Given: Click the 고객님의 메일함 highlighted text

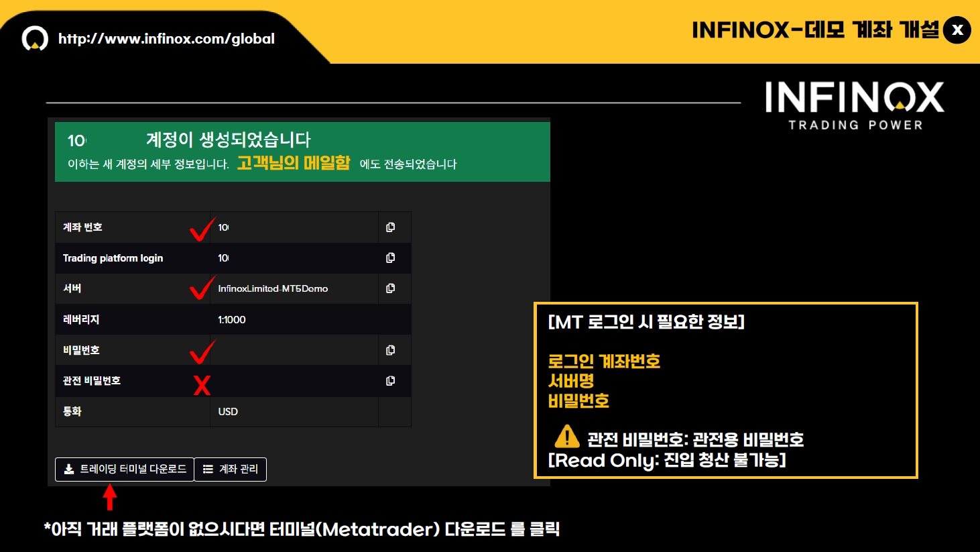Looking at the screenshot, I should pos(294,163).
